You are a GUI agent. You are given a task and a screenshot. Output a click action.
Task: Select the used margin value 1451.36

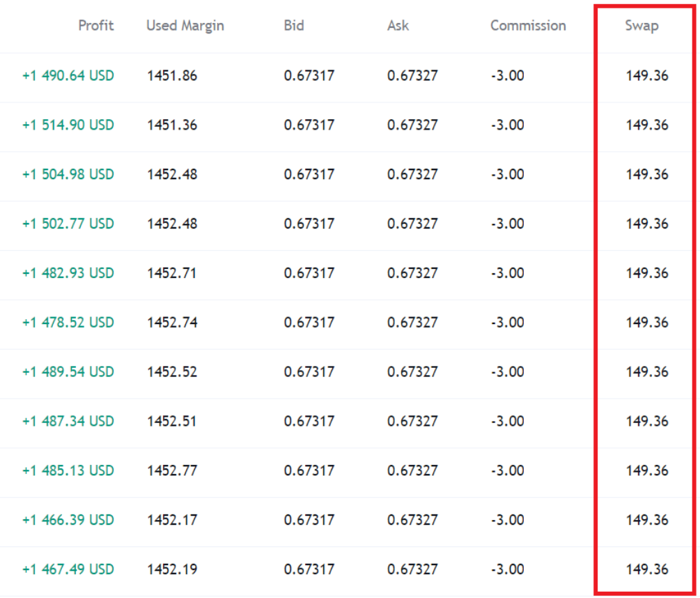[x=171, y=125]
